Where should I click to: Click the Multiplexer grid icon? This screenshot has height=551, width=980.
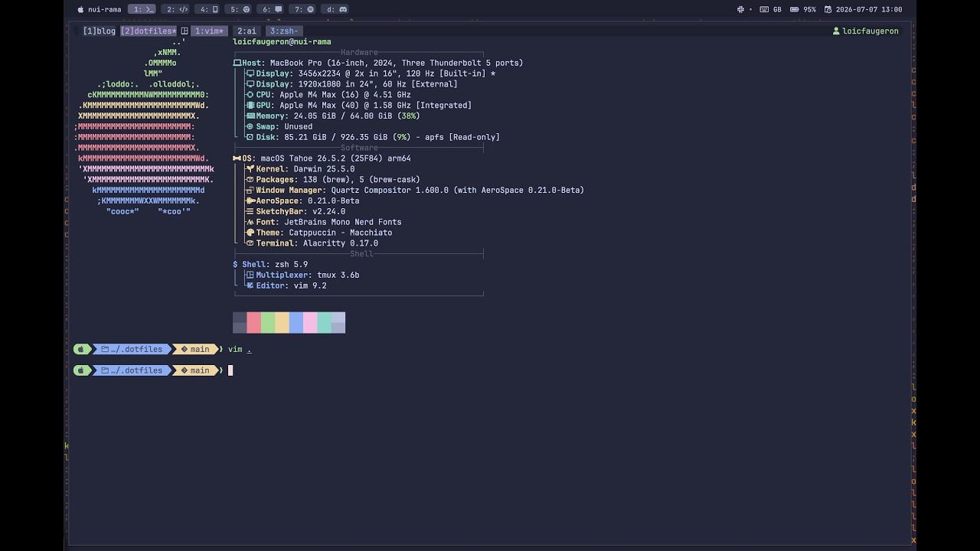click(x=250, y=275)
